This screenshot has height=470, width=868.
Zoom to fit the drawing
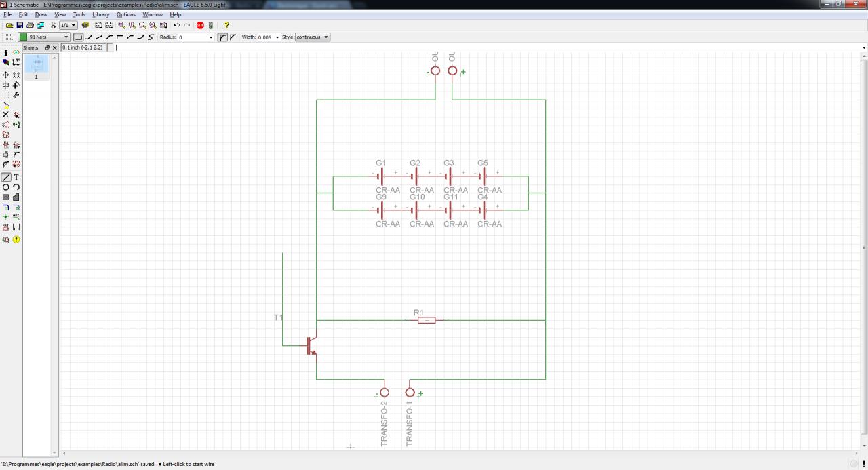121,25
